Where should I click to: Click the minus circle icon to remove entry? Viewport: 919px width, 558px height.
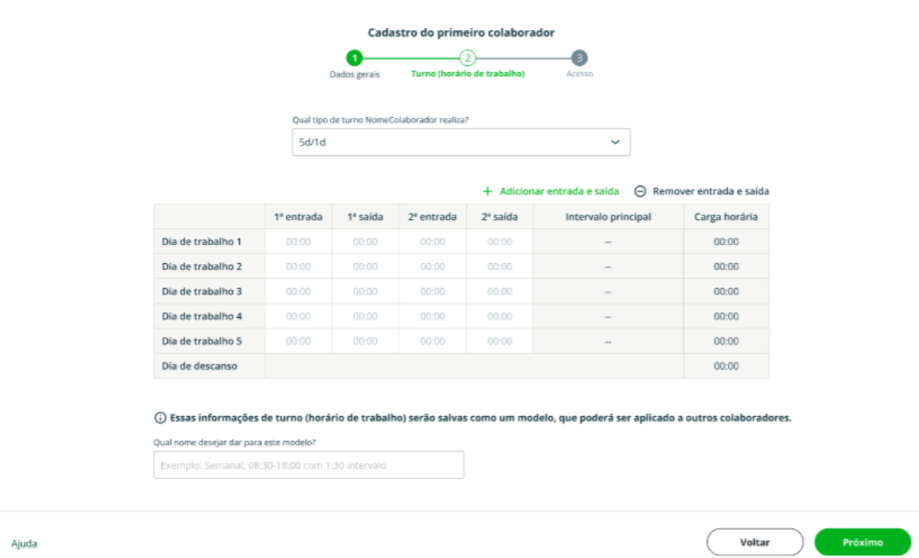coord(640,191)
